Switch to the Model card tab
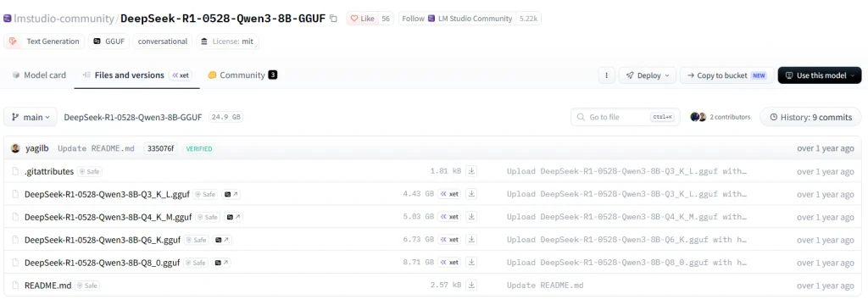 (39, 75)
